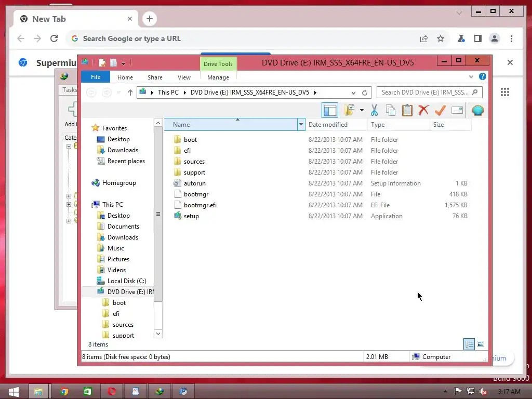Click the muted volume tray icon
Image resolution: width=532 pixels, height=399 pixels.
(x=483, y=391)
